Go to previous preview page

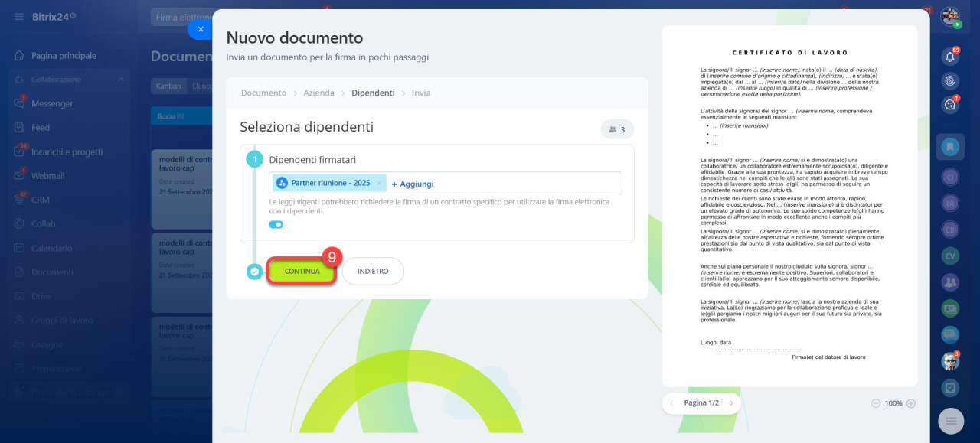tap(672, 403)
